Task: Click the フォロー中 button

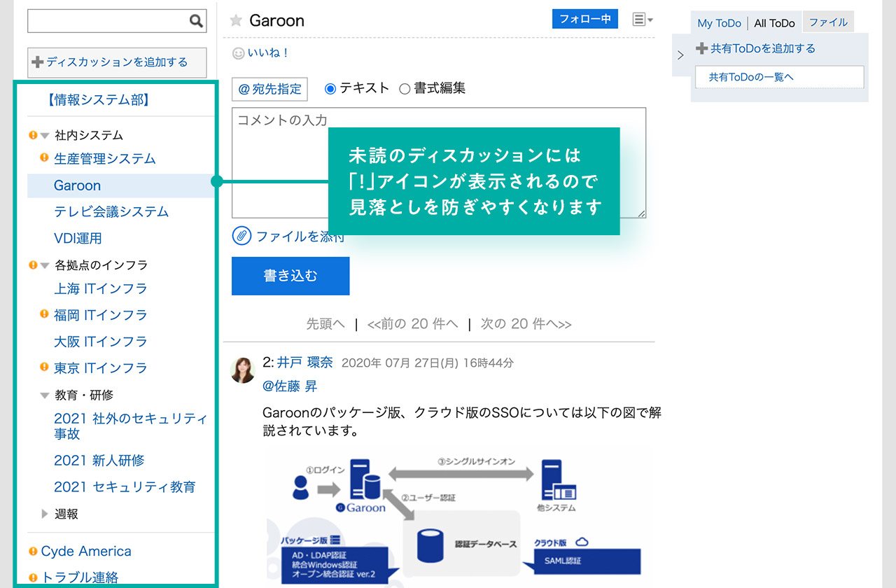Action: tap(585, 19)
